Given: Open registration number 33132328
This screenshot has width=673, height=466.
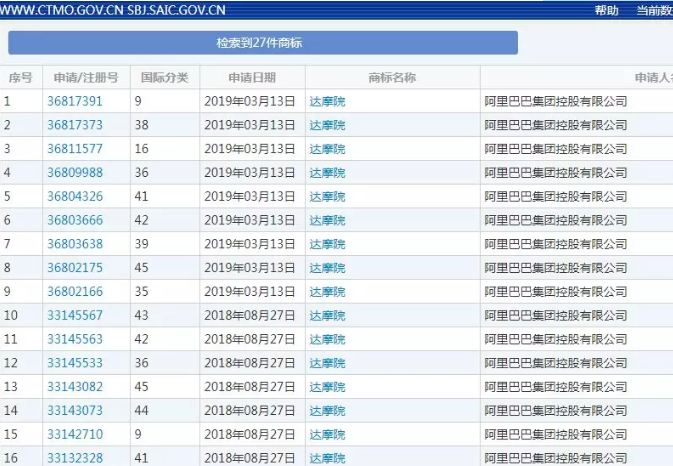Looking at the screenshot, I should pos(75,458).
